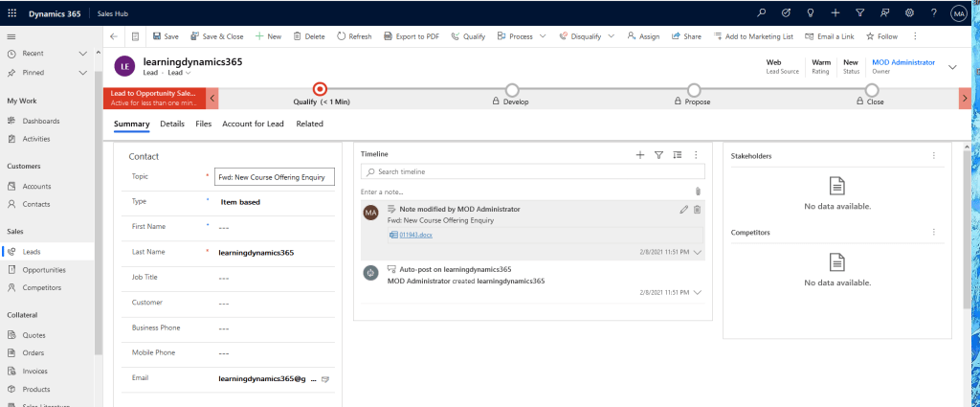
Task: Open the Account for Lead tab
Action: 253,124
